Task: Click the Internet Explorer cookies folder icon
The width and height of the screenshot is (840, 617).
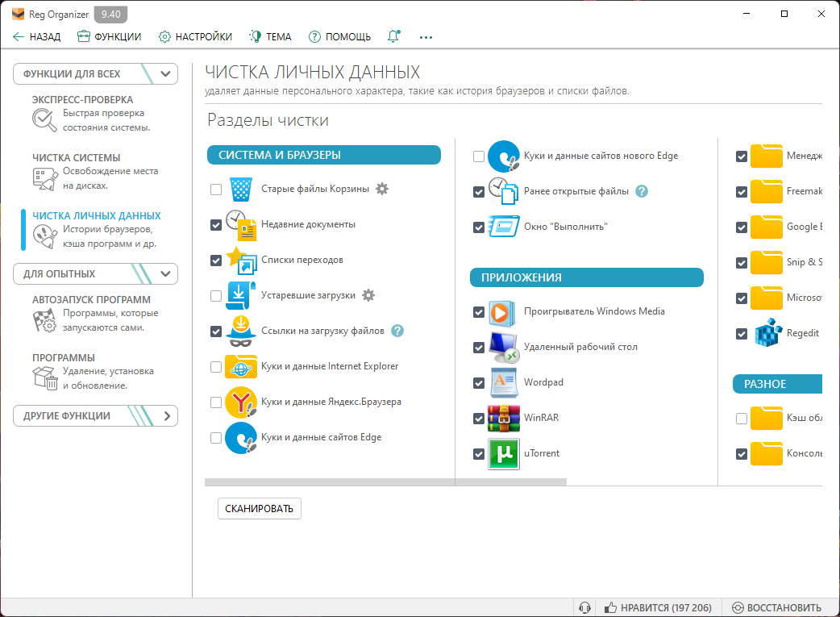Action: tap(241, 367)
